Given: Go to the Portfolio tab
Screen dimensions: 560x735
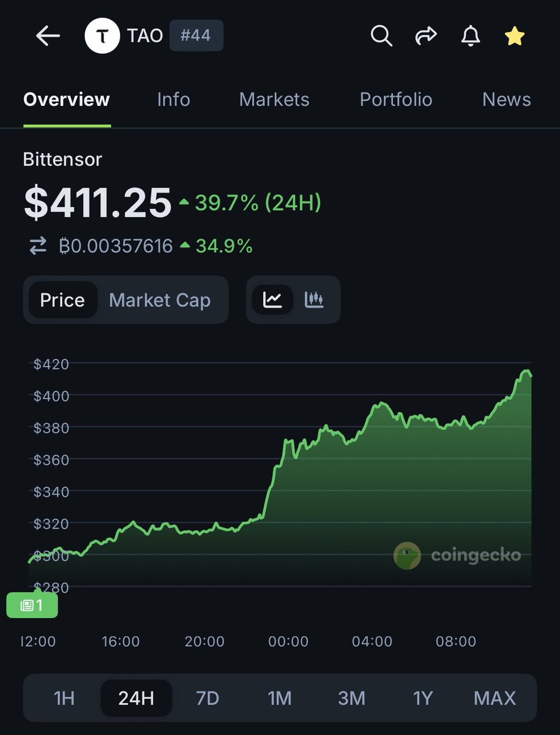Looking at the screenshot, I should click(396, 99).
